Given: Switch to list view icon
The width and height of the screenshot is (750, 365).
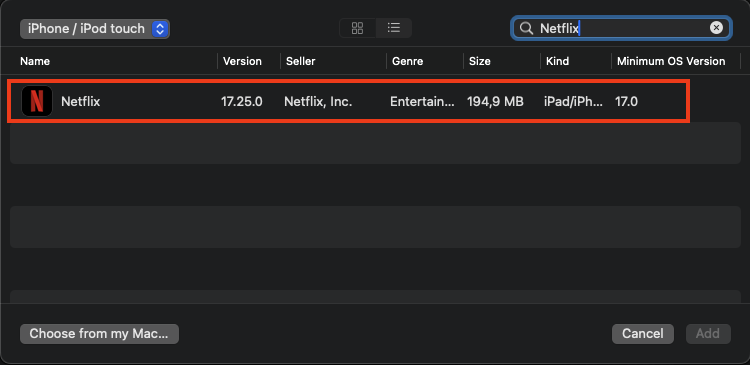Looking at the screenshot, I should 394,28.
